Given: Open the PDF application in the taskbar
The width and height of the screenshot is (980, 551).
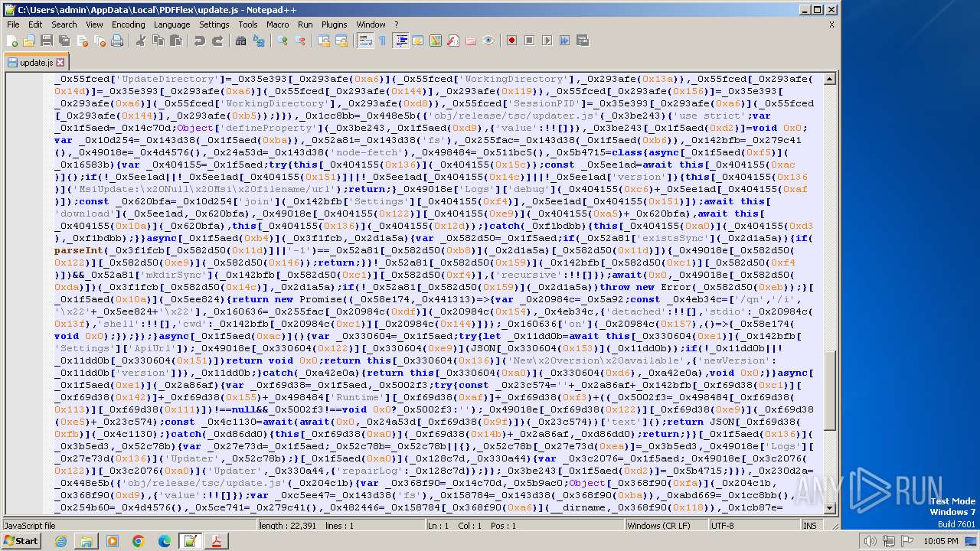Looking at the screenshot, I should click(x=217, y=541).
